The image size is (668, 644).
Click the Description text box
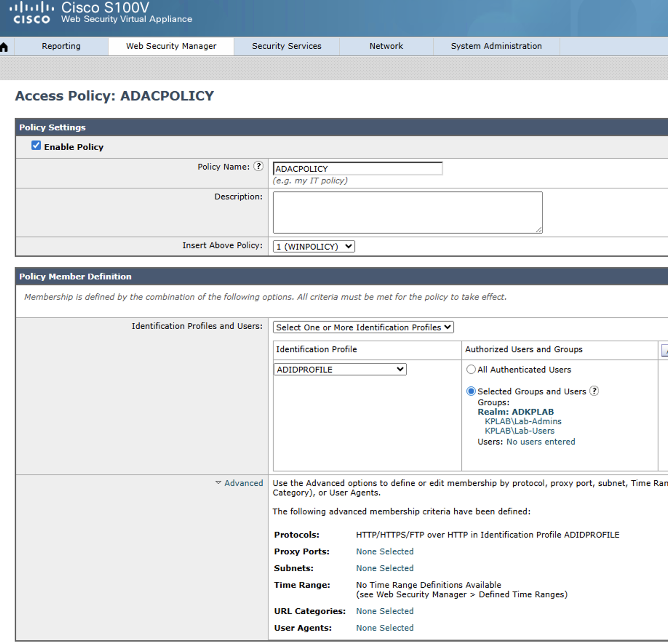point(407,212)
